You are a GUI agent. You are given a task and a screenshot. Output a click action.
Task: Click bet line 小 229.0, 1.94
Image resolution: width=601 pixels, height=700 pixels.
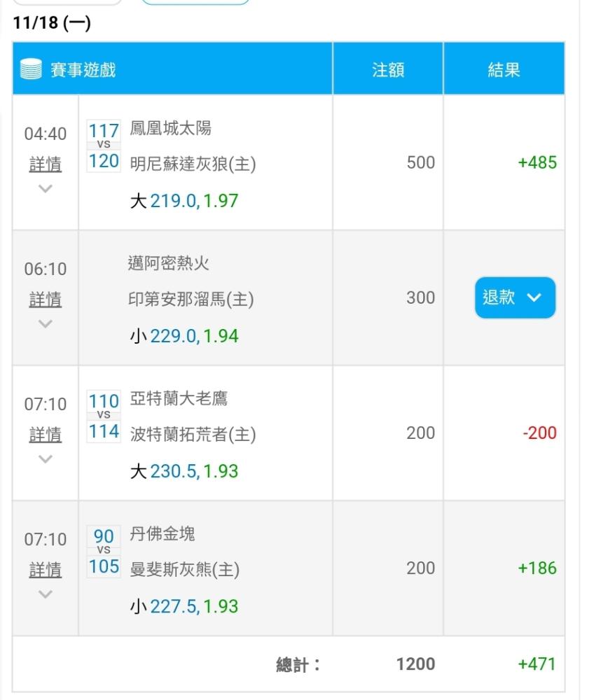pos(184,336)
